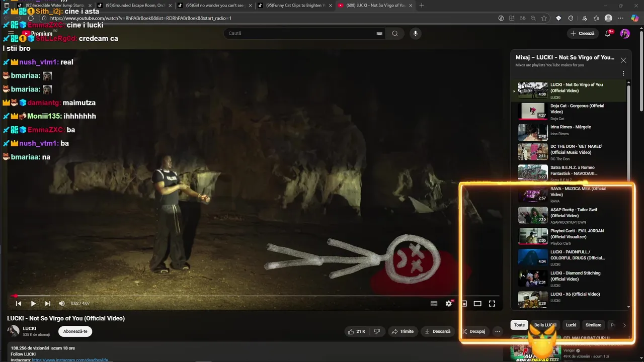644x362 pixels.
Task: Open the account avatar menu
Action: pos(625,33)
